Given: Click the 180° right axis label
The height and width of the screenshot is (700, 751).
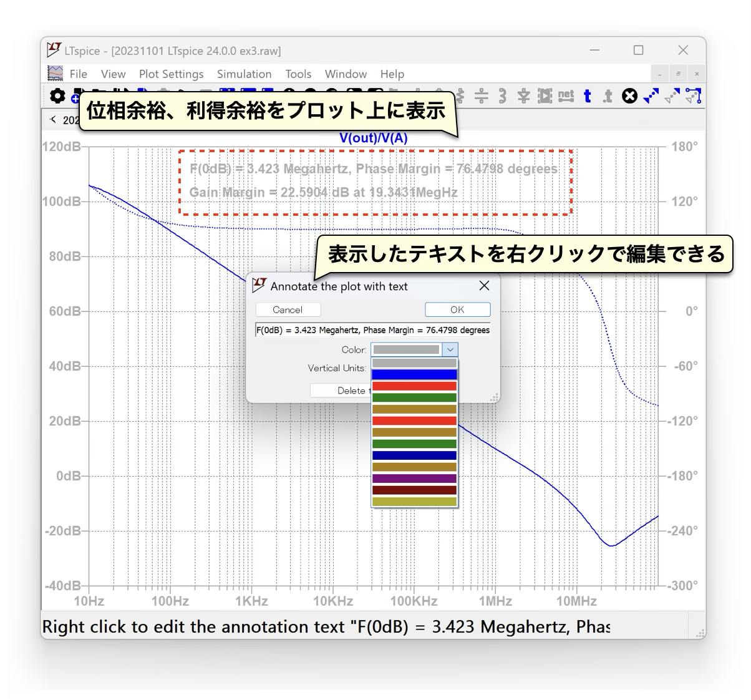Looking at the screenshot, I should tap(684, 147).
